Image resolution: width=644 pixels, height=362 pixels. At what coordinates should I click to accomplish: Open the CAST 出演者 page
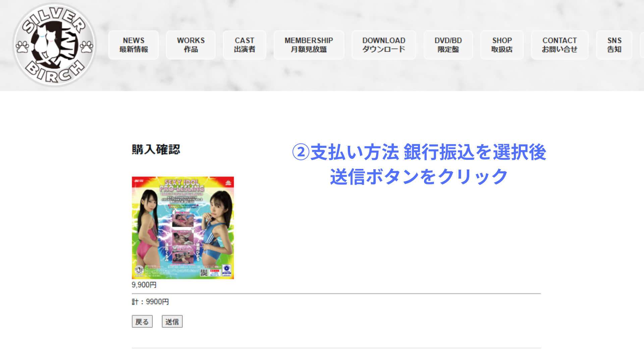click(244, 45)
